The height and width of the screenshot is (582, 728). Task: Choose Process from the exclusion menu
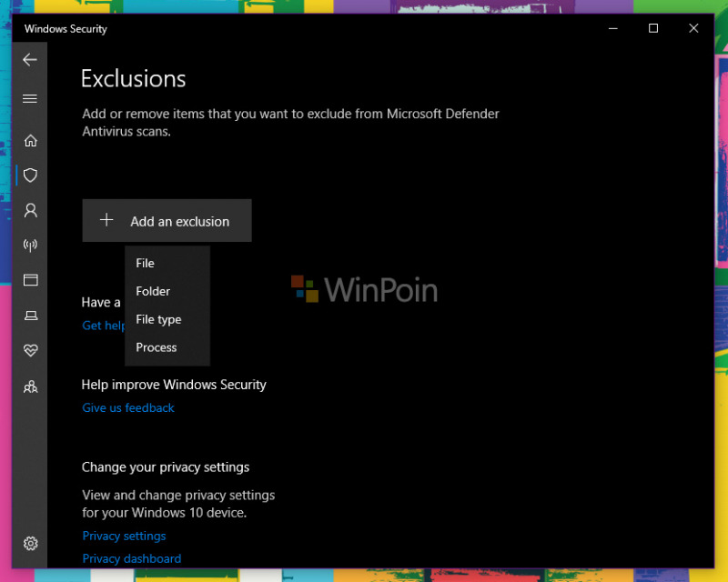(x=167, y=347)
